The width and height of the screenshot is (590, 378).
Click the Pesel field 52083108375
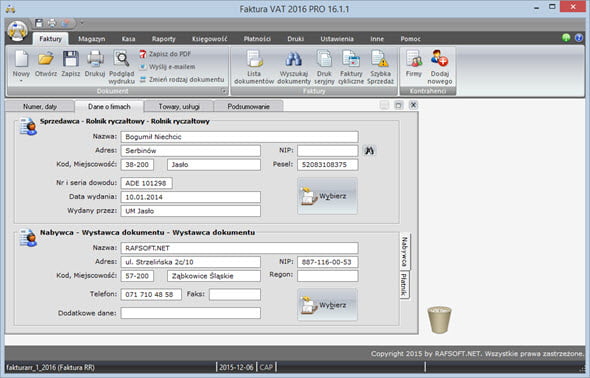point(327,165)
